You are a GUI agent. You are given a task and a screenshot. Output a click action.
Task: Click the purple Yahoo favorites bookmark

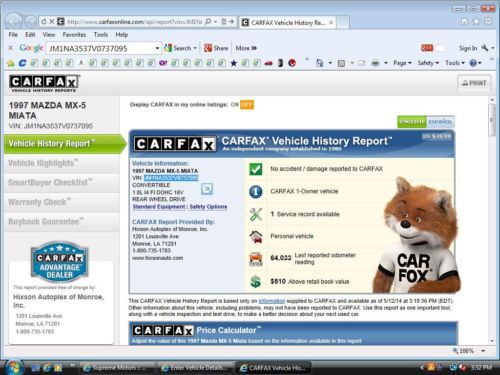pos(163,63)
